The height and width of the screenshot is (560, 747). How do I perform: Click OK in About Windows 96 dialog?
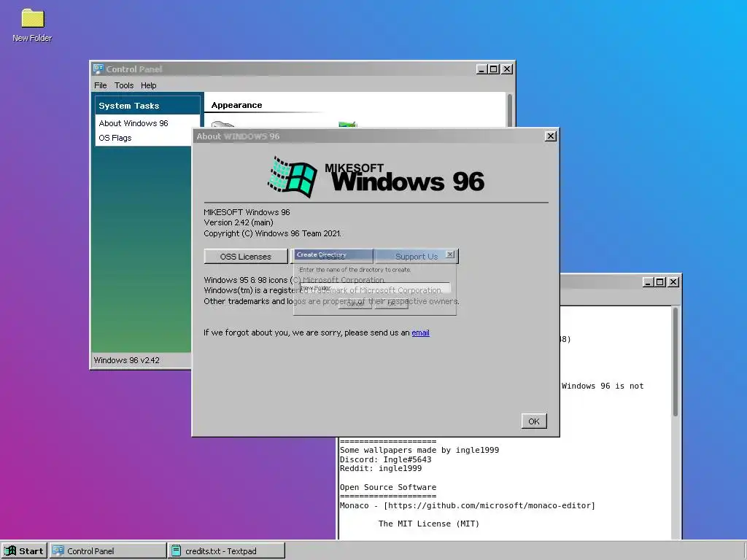click(533, 421)
